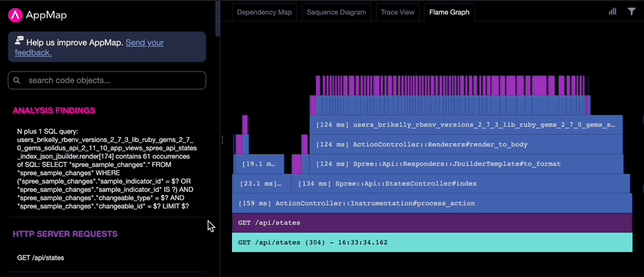
Task: Select the Instrumentation#process_action flame bar
Action: [432, 203]
